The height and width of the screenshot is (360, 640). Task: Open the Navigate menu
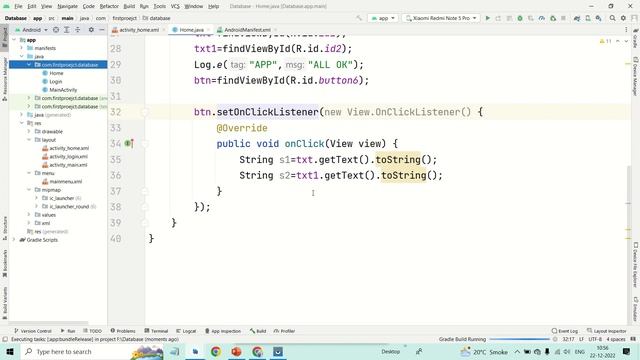tap(67, 6)
